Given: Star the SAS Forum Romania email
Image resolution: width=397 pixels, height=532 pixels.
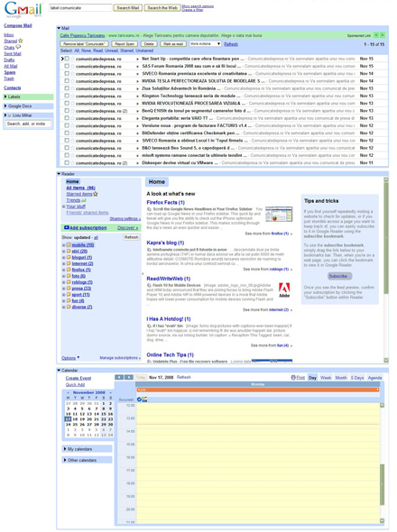Looking at the screenshot, I should click(x=72, y=66).
